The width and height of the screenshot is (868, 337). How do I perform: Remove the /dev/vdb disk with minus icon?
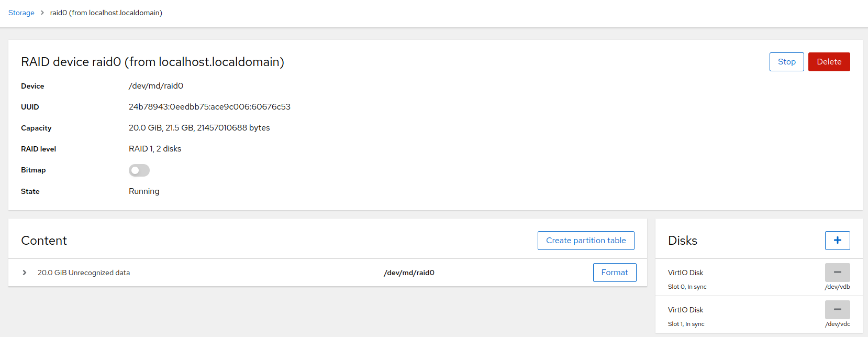pyautogui.click(x=837, y=273)
